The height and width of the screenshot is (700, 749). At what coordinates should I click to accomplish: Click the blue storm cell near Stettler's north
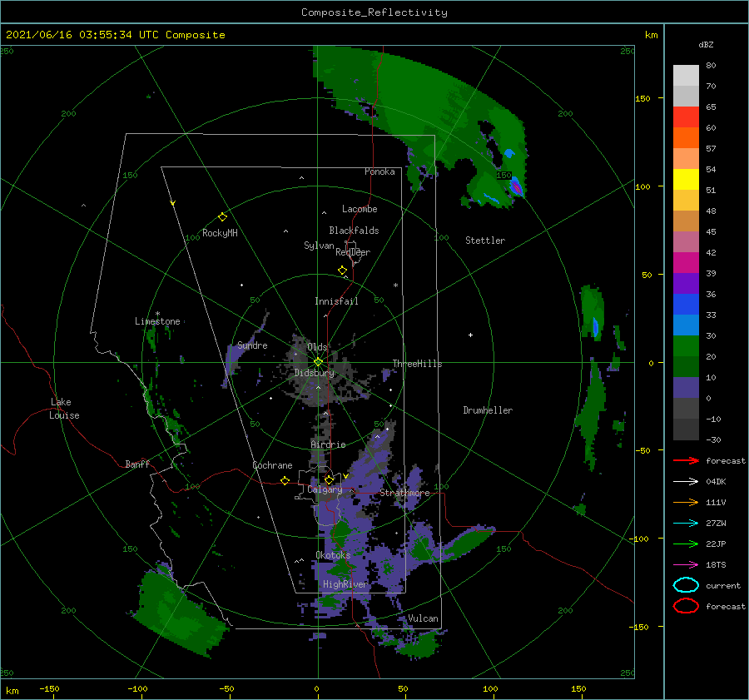click(x=516, y=186)
